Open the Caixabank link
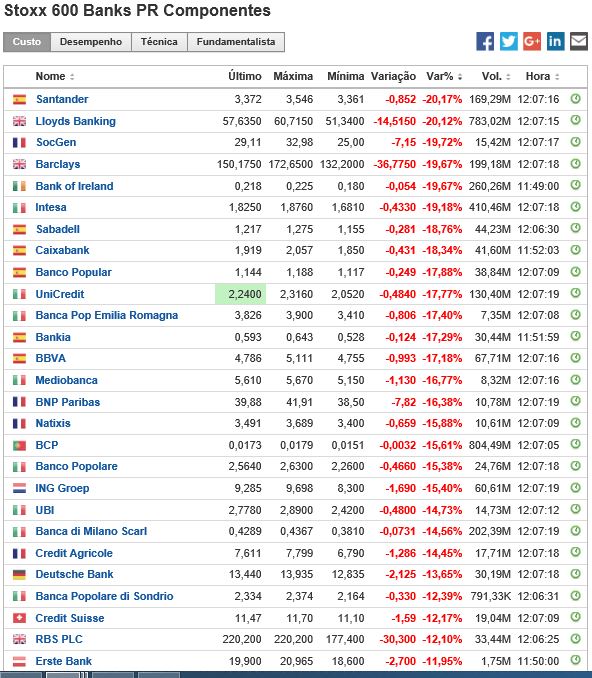 coord(62,250)
